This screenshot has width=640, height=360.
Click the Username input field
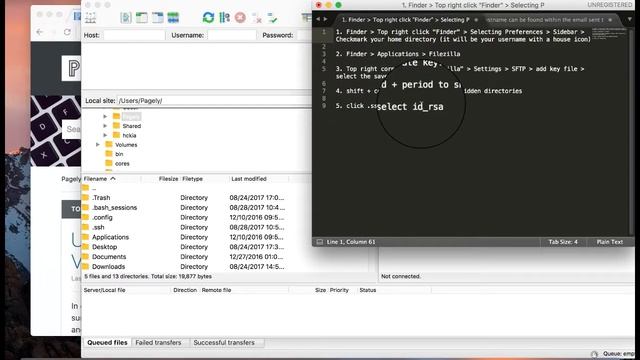coord(232,36)
